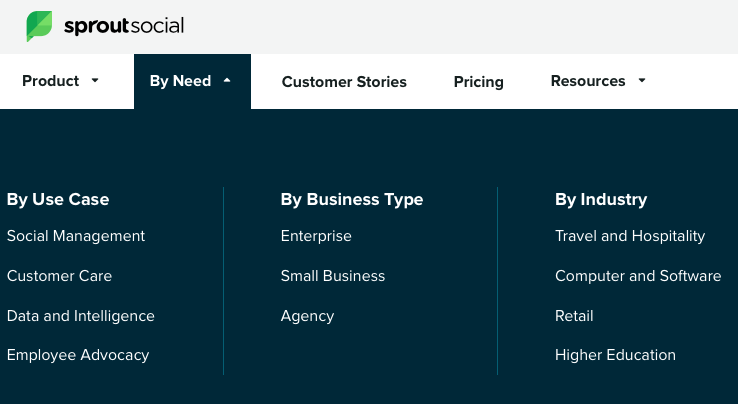Screen dimensions: 738x404
Task: Select Travel and Hospitality industry
Action: tap(630, 236)
